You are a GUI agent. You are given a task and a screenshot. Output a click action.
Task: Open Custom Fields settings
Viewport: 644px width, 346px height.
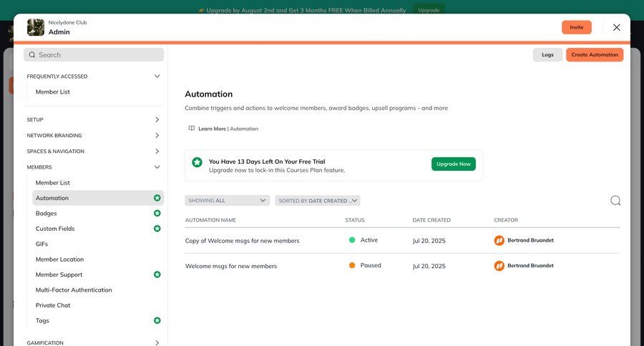click(x=55, y=229)
